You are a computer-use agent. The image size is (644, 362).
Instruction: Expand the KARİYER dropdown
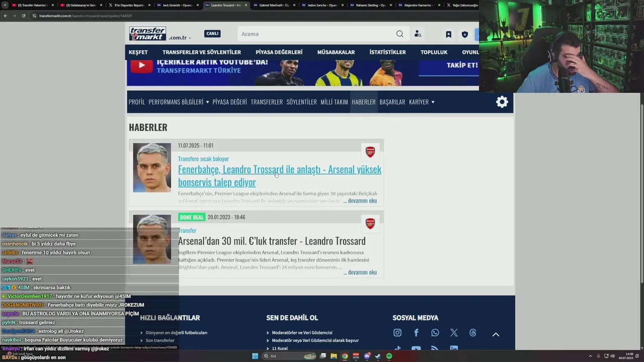click(422, 102)
